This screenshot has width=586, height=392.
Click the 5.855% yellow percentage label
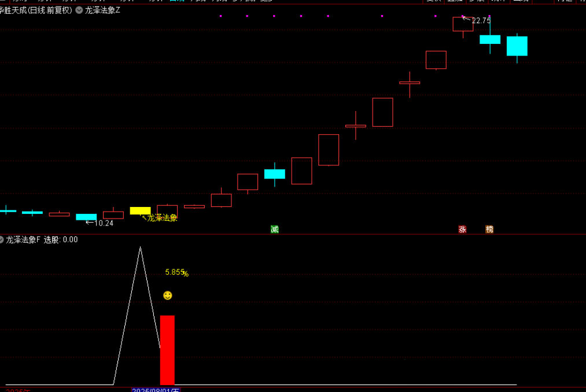click(x=176, y=272)
